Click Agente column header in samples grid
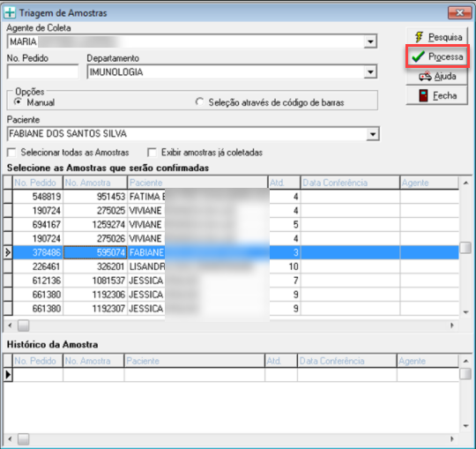The image size is (476, 449). 429,183
